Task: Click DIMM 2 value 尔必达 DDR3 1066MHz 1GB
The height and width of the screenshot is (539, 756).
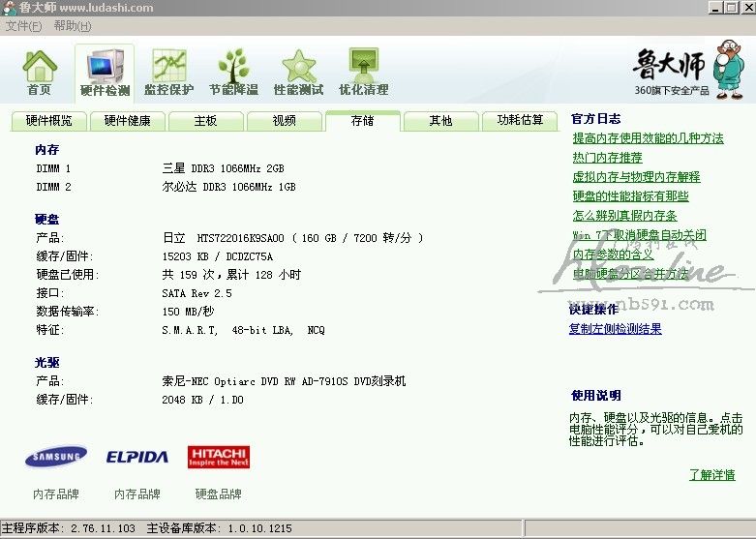Action: coord(228,187)
